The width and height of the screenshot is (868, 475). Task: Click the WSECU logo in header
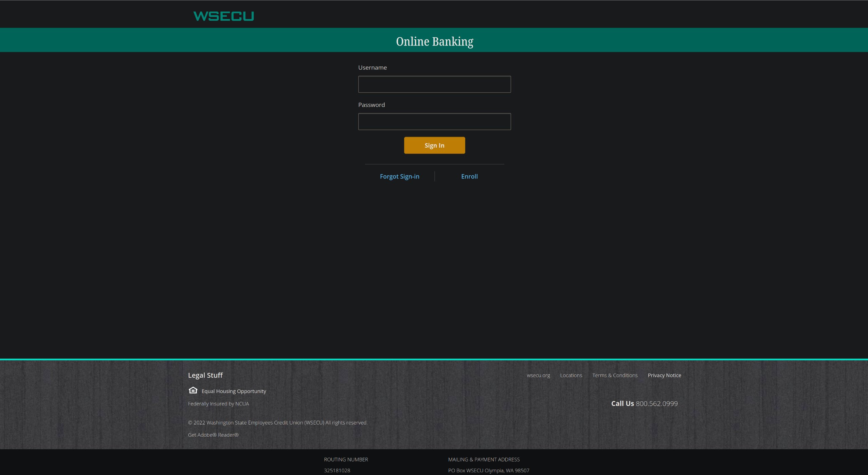(223, 16)
